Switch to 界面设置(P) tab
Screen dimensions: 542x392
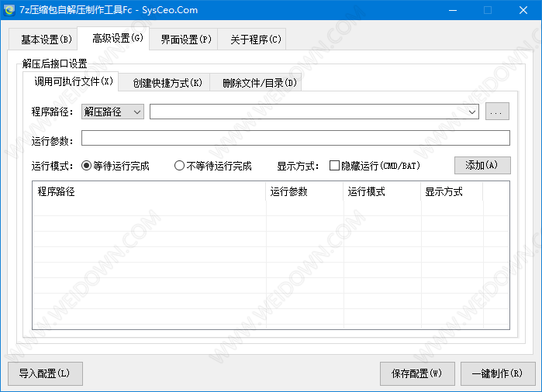185,40
